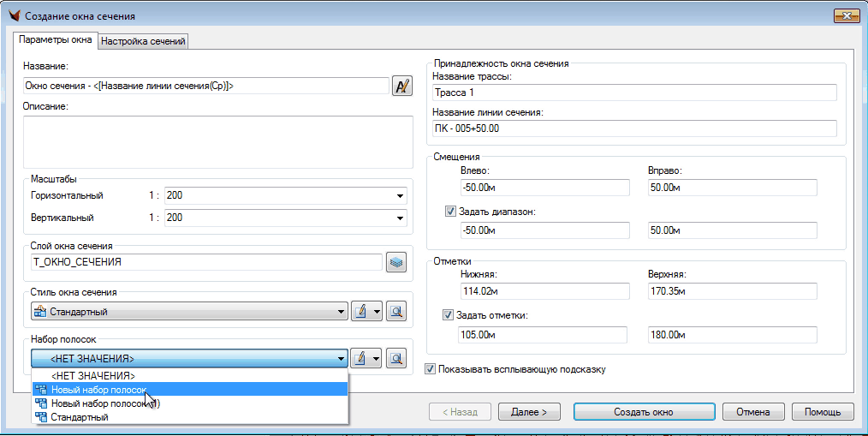Image resolution: width=868 pixels, height=436 pixels.
Task: Click the section view style preview magnifier icon
Action: [395, 312]
